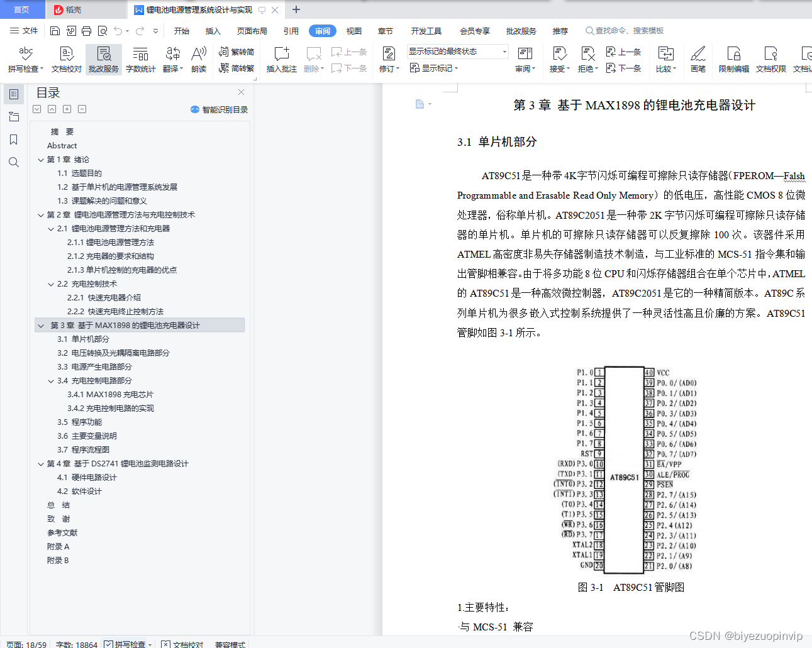Insert a new comment

282,60
